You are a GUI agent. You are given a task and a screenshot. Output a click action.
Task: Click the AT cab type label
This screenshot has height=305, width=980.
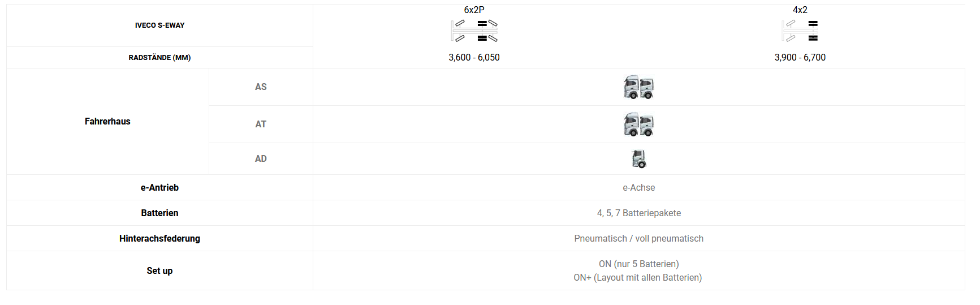click(261, 124)
